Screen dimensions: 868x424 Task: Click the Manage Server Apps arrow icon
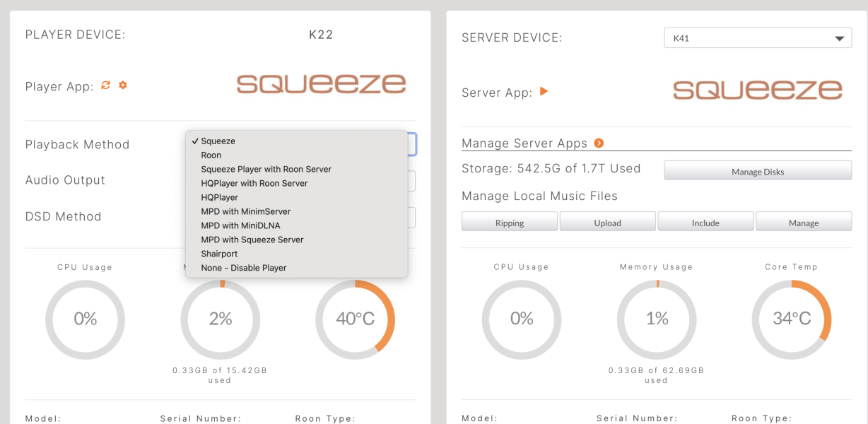pos(599,143)
